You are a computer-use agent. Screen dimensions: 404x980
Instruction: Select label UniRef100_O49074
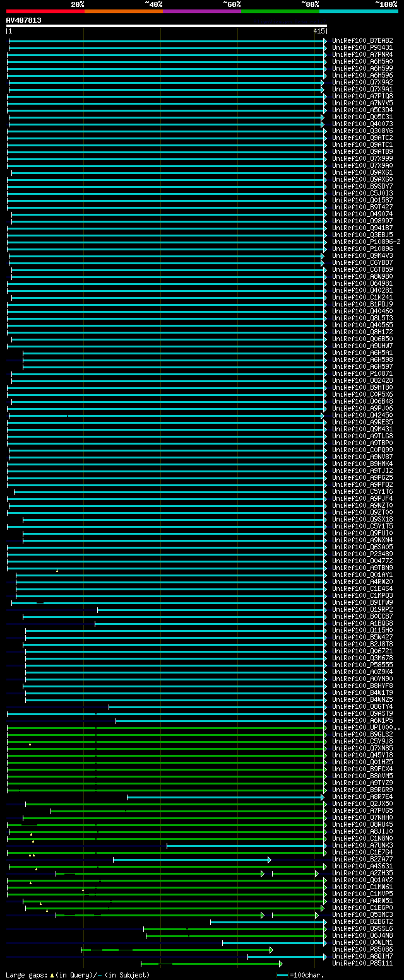coord(362,214)
